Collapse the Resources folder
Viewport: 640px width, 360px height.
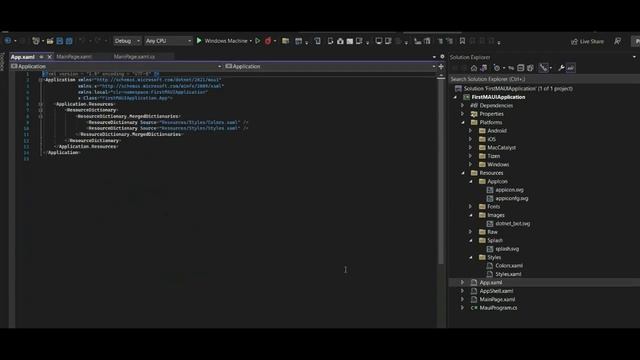[x=463, y=173]
